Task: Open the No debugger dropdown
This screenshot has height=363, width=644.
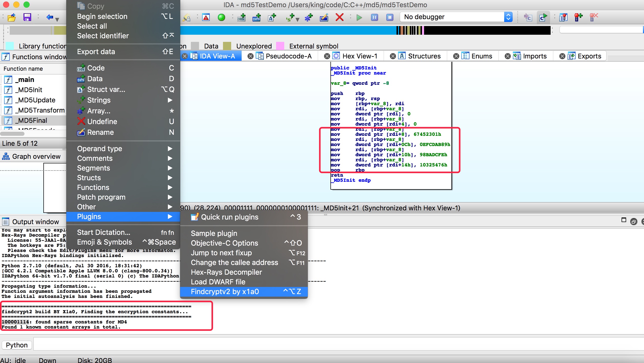Action: 456,17
